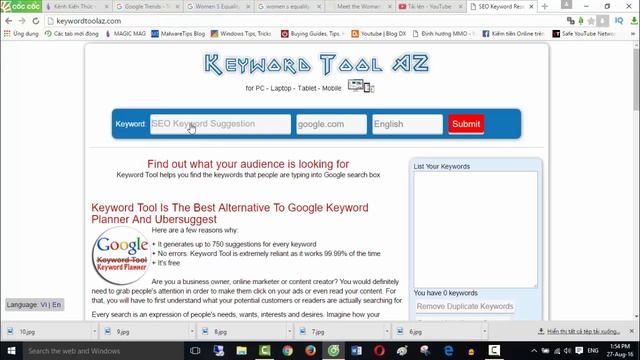Viewport: 640px width, 360px height.
Task: Open the MAGIC MAG bookmark
Action: click(x=125, y=34)
